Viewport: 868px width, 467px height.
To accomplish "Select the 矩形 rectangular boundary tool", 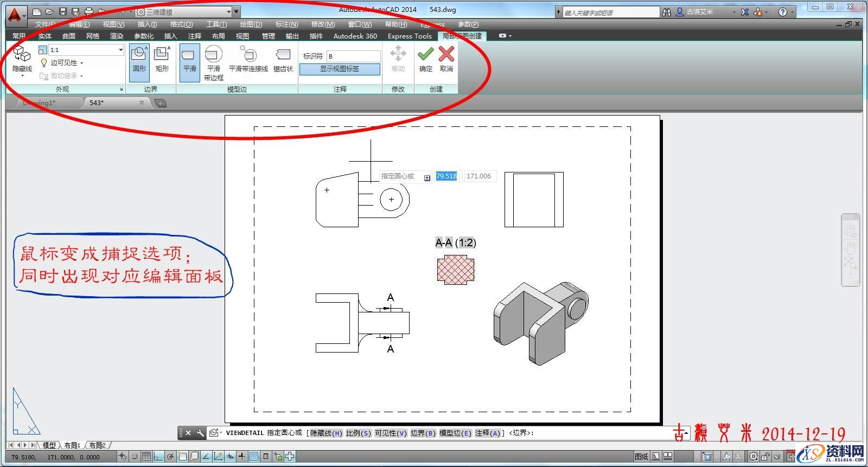I will click(162, 59).
